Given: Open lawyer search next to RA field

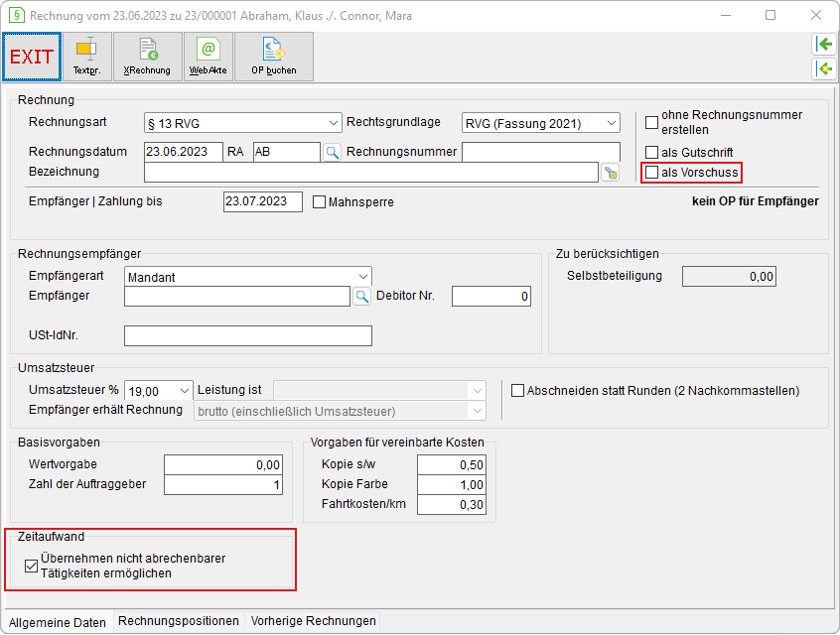Looking at the screenshot, I should tap(333, 153).
